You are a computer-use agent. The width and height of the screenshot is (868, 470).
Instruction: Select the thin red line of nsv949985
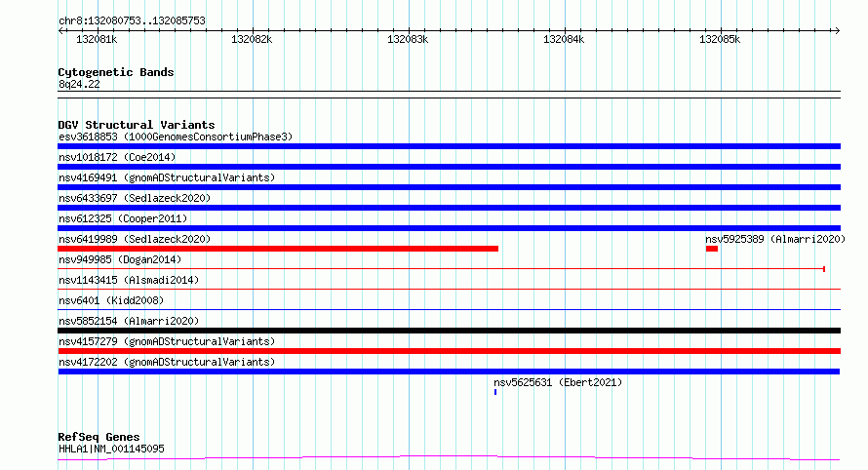(441, 269)
